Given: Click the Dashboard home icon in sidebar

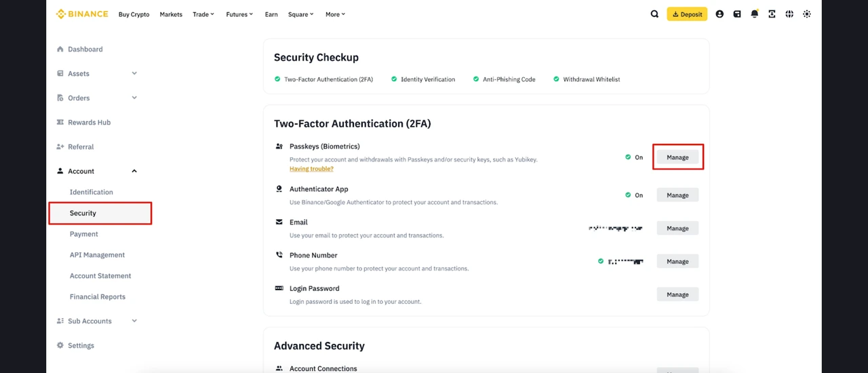Looking at the screenshot, I should 60,49.
